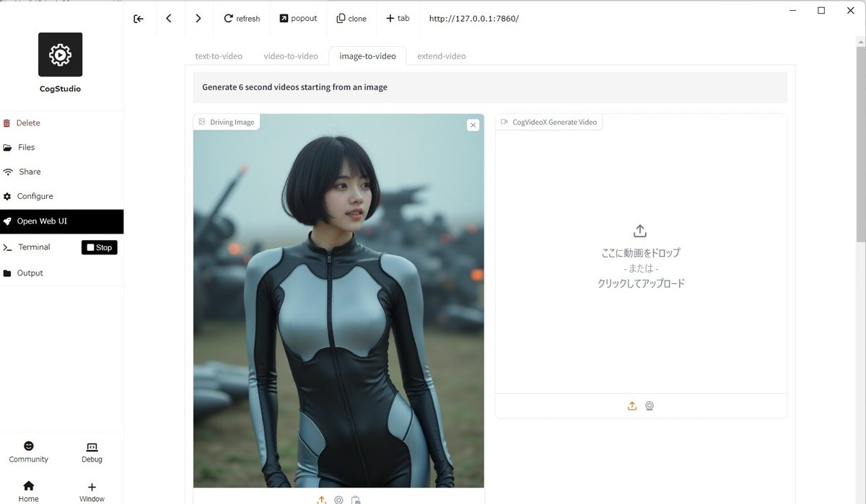866x504 pixels.
Task: Select the webcam capture icon under the Driving Image
Action: 338,499
